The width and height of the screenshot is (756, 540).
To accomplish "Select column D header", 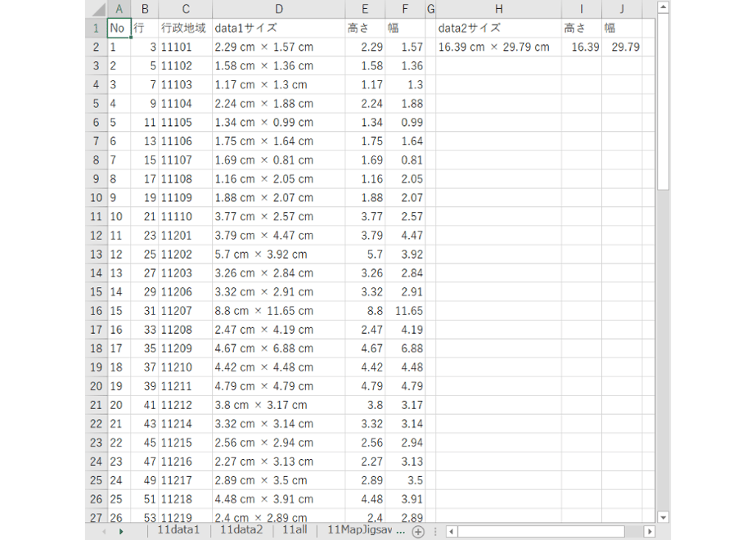I will coord(279,9).
